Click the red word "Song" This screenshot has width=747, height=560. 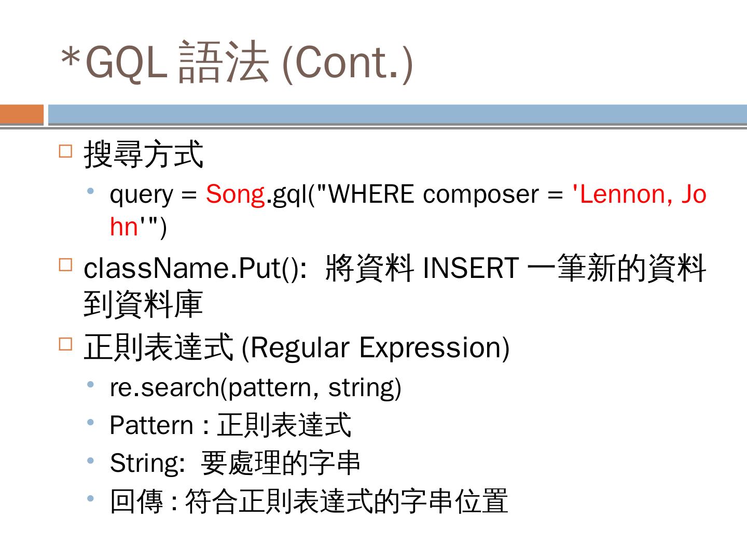point(235,194)
